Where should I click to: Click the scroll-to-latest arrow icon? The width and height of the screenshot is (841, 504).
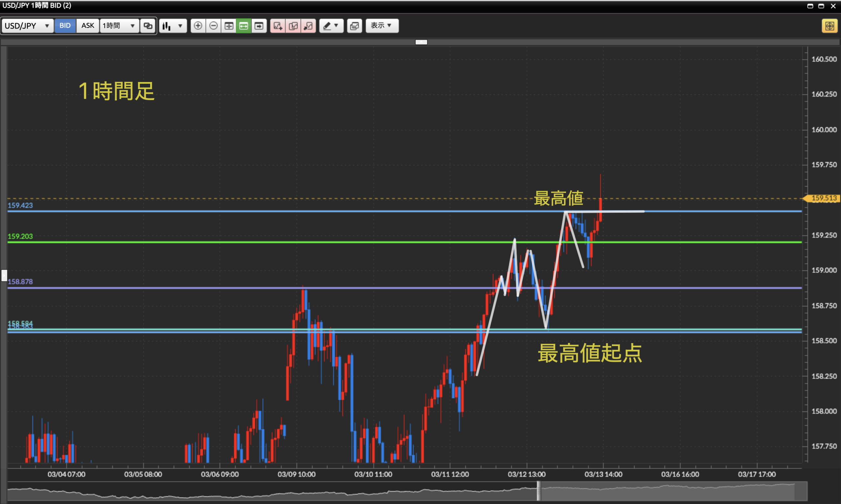[x=259, y=26]
